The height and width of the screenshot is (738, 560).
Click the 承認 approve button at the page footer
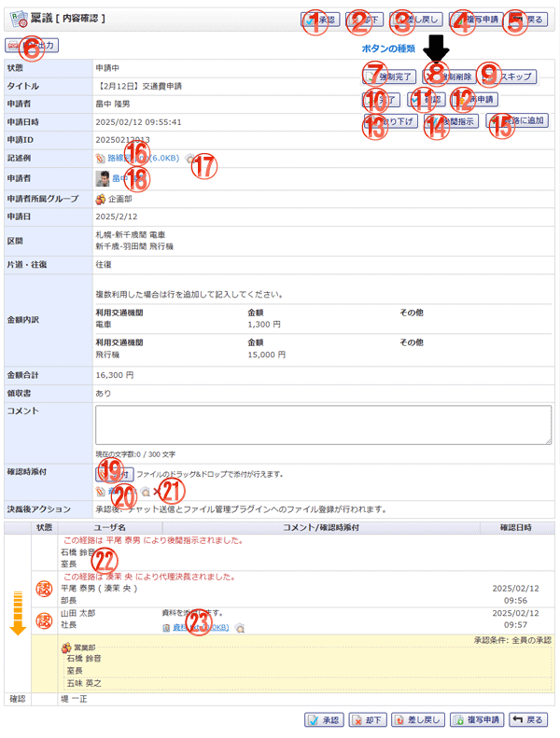click(x=324, y=720)
